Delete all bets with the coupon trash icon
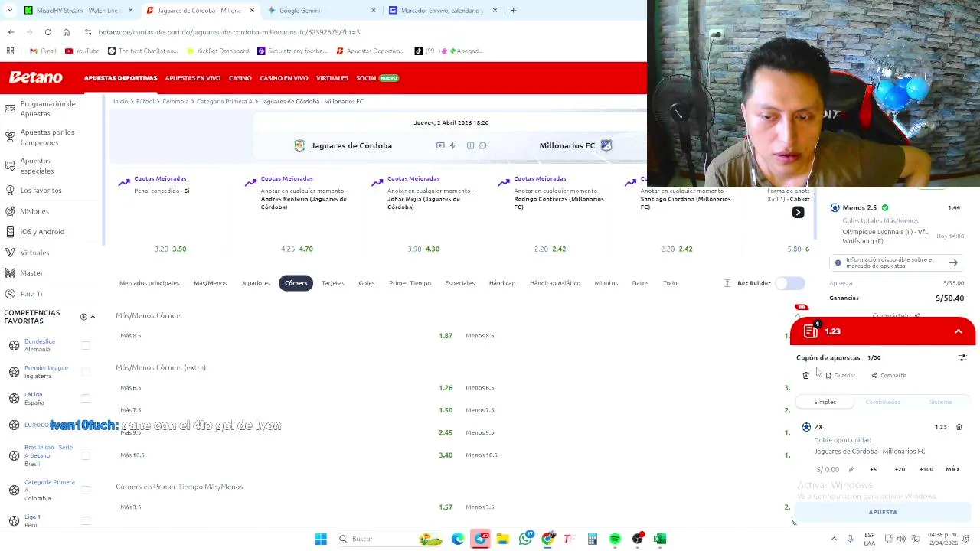Image resolution: width=980 pixels, height=551 pixels. click(x=805, y=375)
